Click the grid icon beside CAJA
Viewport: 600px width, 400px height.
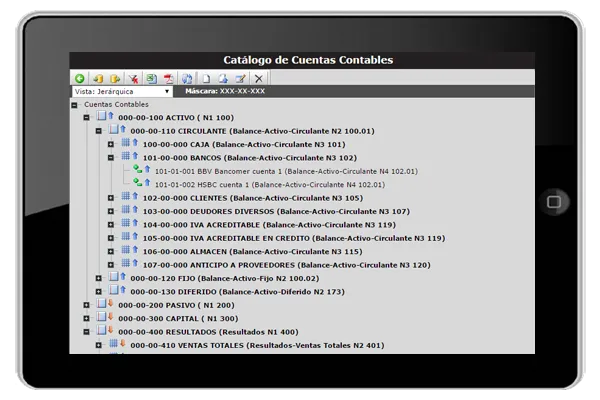(126, 143)
